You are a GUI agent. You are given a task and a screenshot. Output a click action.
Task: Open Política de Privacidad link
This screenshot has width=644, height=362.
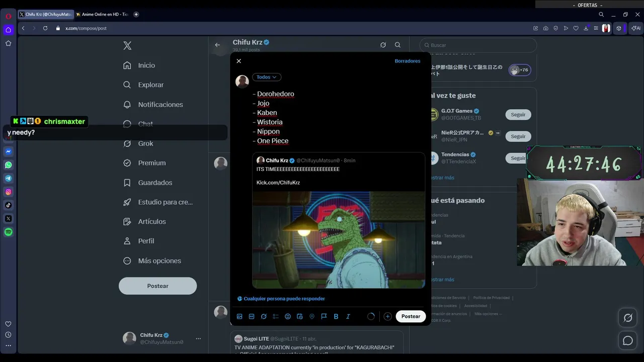492,298
